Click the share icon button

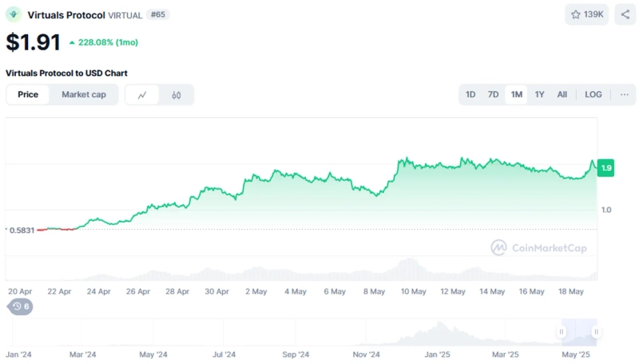click(x=625, y=14)
